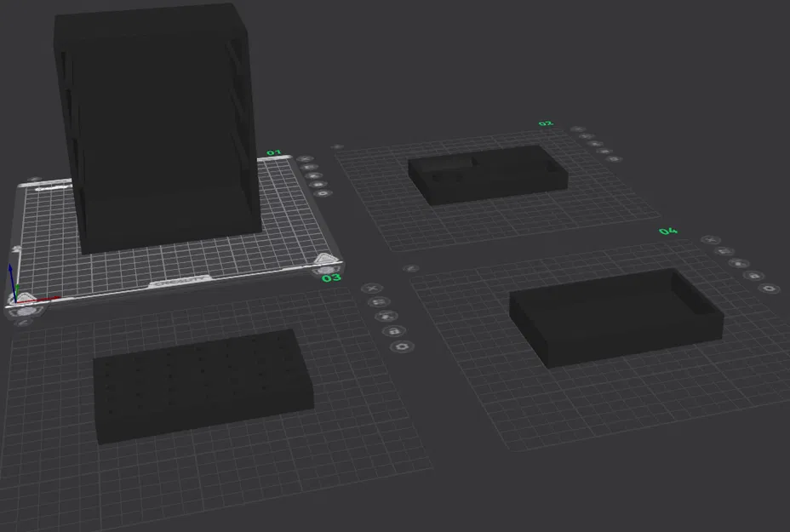Select plate label 01

(273, 152)
